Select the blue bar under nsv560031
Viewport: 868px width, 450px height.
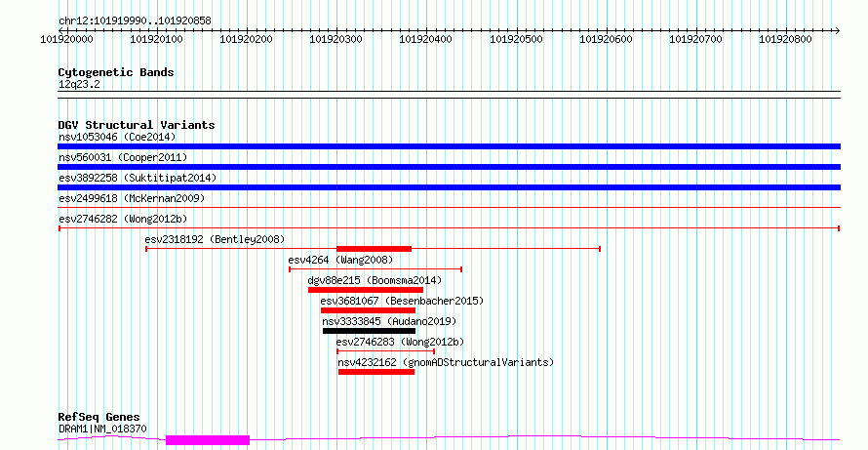(449, 167)
